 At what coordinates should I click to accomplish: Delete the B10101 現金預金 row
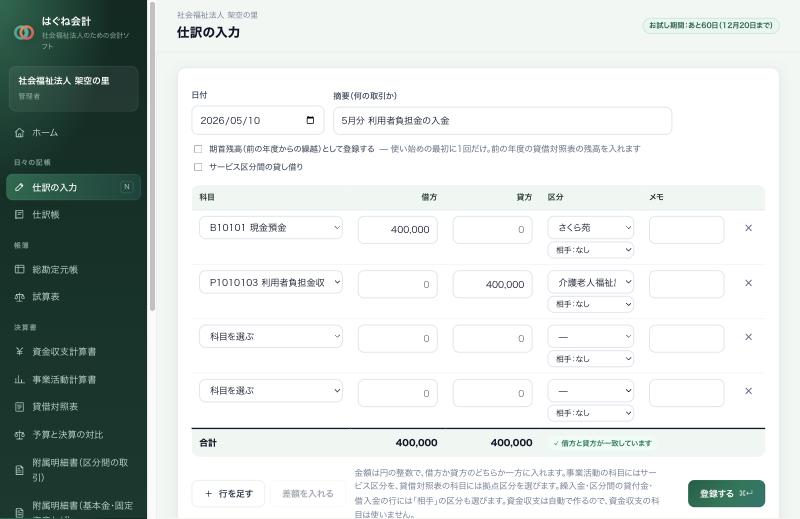click(748, 228)
